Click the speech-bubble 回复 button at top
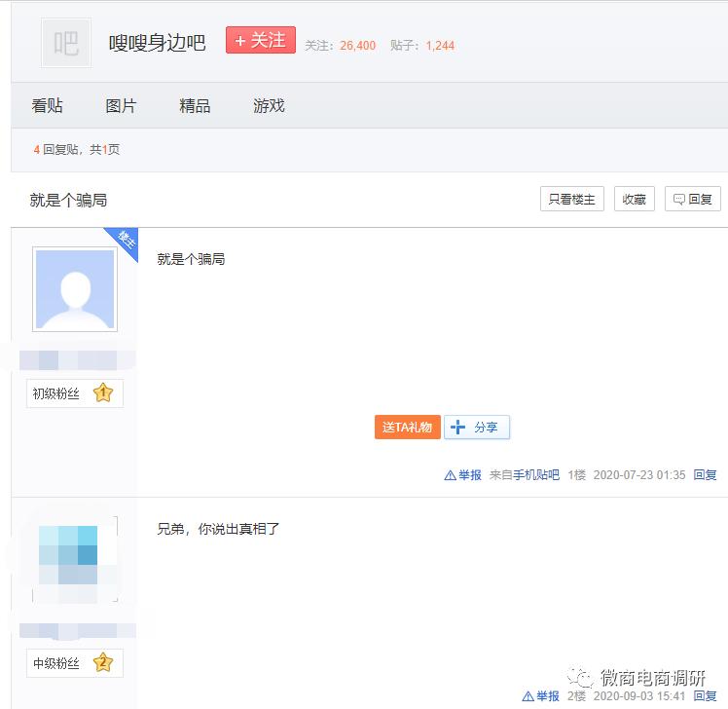The height and width of the screenshot is (709, 728). 693,199
